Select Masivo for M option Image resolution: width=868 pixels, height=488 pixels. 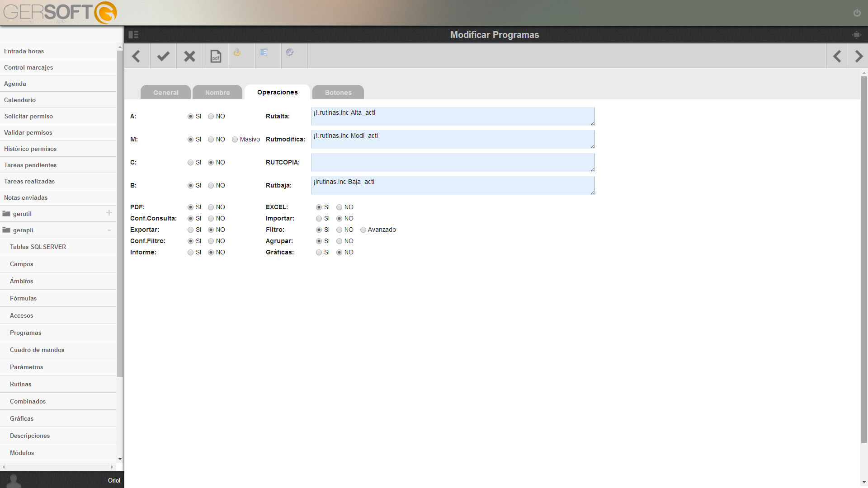pyautogui.click(x=235, y=140)
